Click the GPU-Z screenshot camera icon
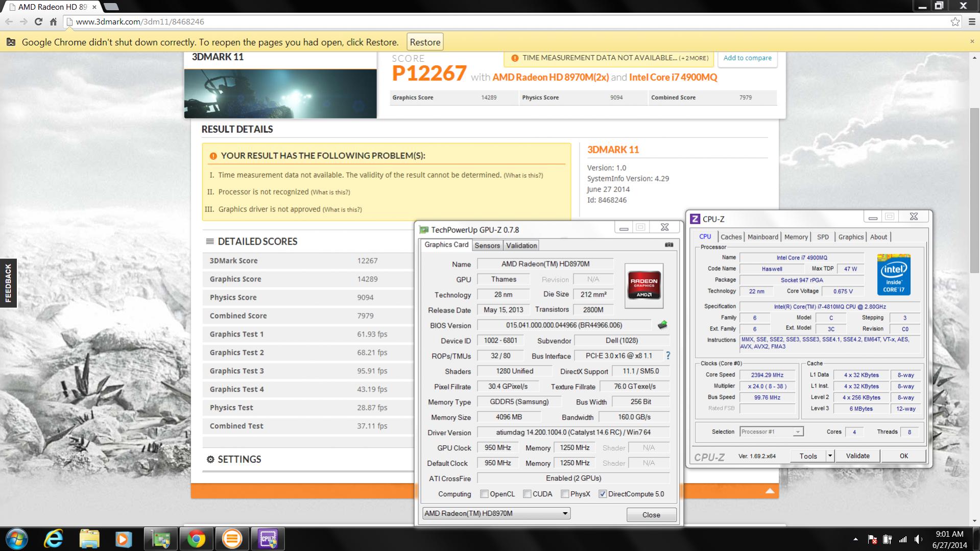The width and height of the screenshot is (980, 551). point(669,245)
